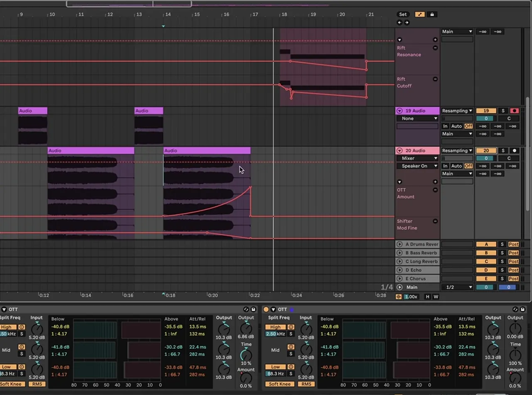Open 19 Audio None automation chooser
The width and height of the screenshot is (532, 395).
[x=417, y=118]
